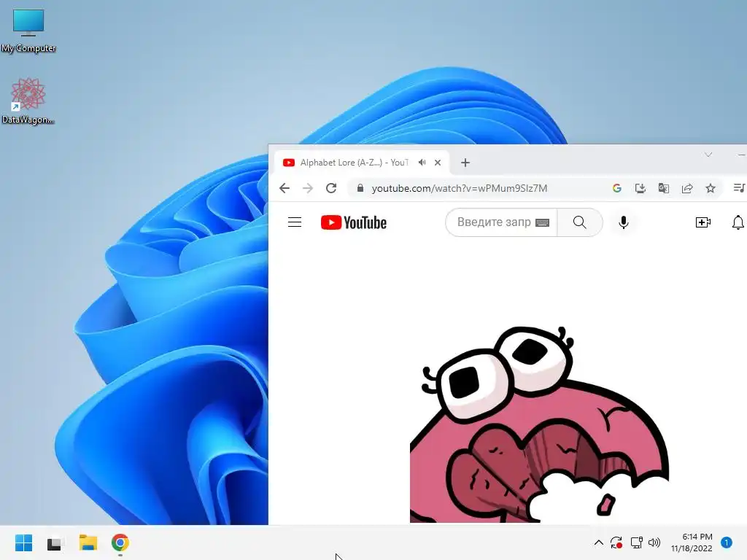Screen dimensions: 747x560
Task: Open Windows Start menu
Action: point(23,542)
